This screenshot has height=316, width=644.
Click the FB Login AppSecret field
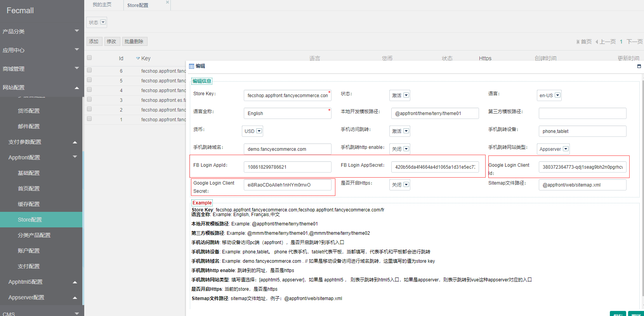(x=435, y=167)
